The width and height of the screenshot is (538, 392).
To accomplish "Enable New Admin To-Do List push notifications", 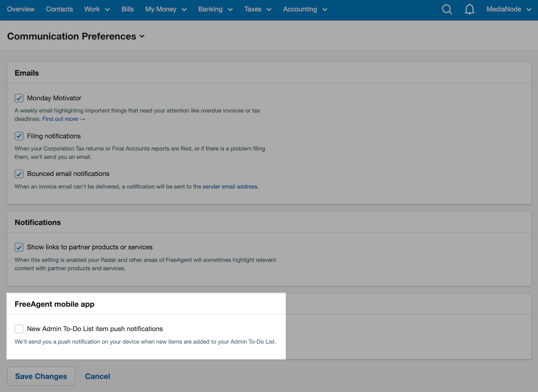I will pyautogui.click(x=19, y=329).
